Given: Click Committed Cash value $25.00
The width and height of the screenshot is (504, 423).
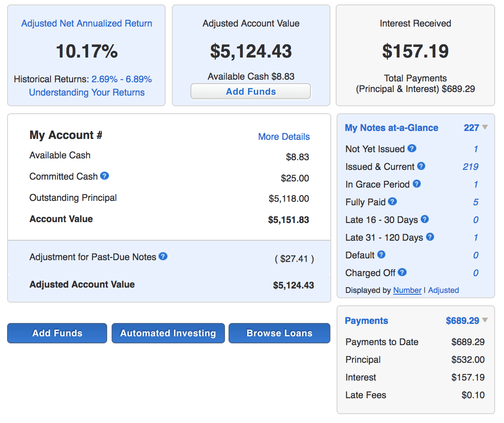Looking at the screenshot, I should 295,178.
